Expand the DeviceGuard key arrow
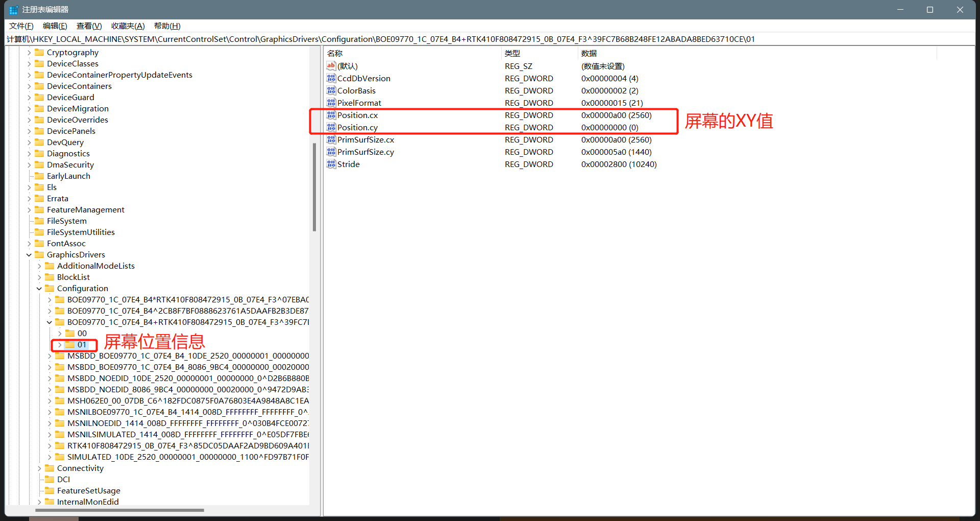This screenshot has width=980, height=521. point(29,98)
